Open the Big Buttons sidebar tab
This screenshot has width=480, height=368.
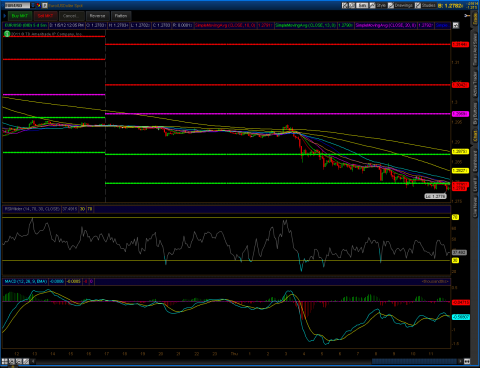(x=475, y=114)
